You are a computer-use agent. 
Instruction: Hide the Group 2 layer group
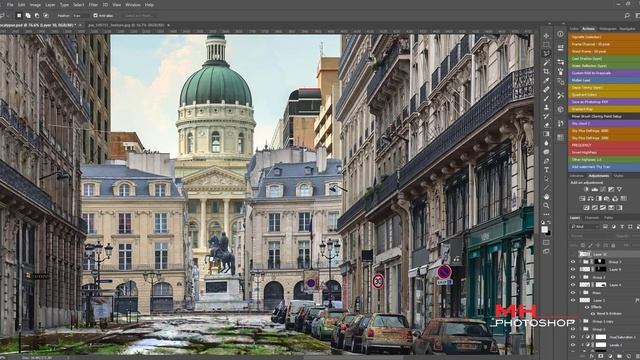(x=573, y=277)
